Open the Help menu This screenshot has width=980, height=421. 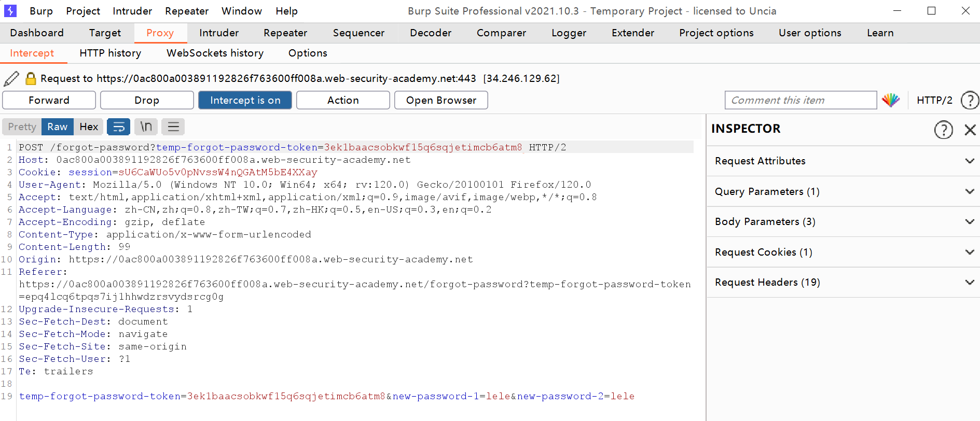click(286, 11)
